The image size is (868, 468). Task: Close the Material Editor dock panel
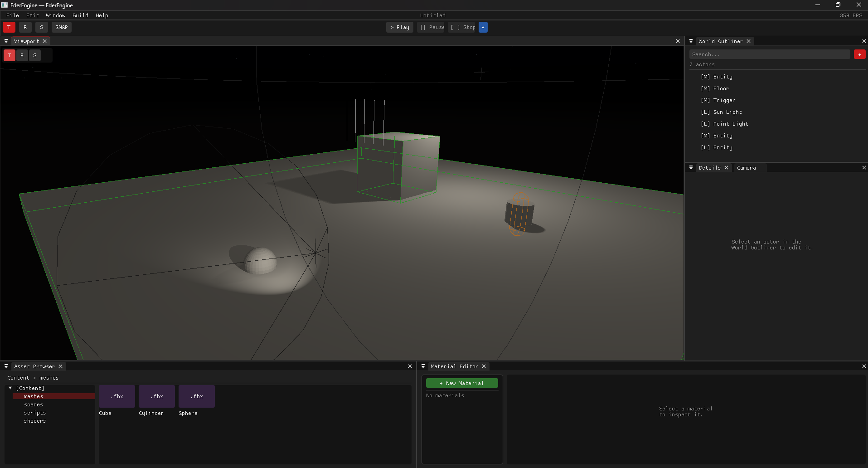click(x=864, y=366)
